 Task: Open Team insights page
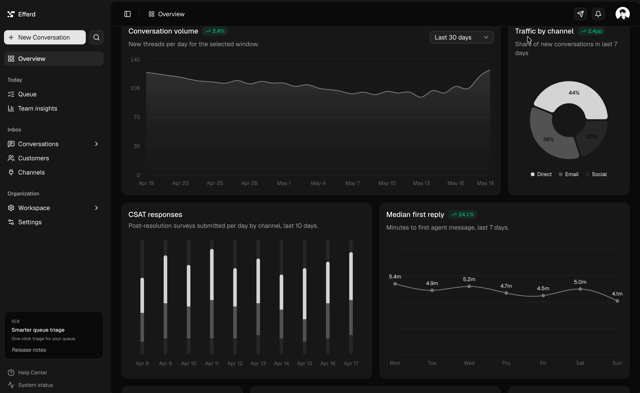point(54,109)
